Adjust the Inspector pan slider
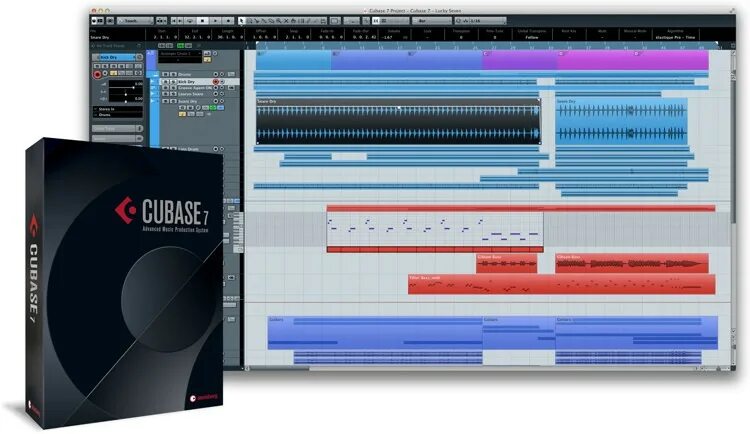The image size is (750, 434). pos(126,93)
